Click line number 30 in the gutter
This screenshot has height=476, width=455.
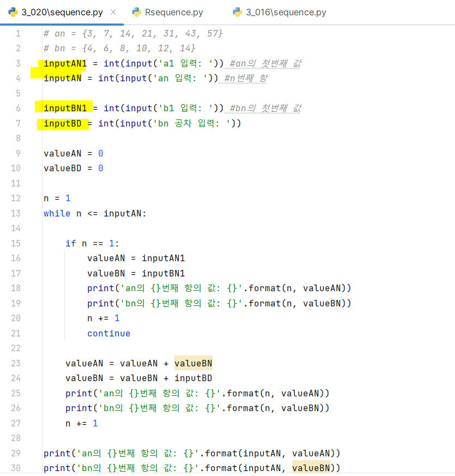(16, 468)
